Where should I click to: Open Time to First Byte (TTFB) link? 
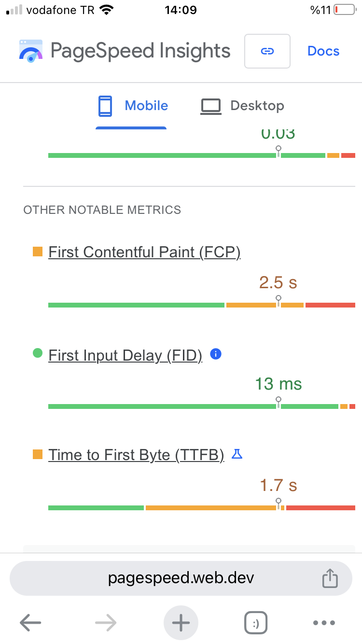136,455
